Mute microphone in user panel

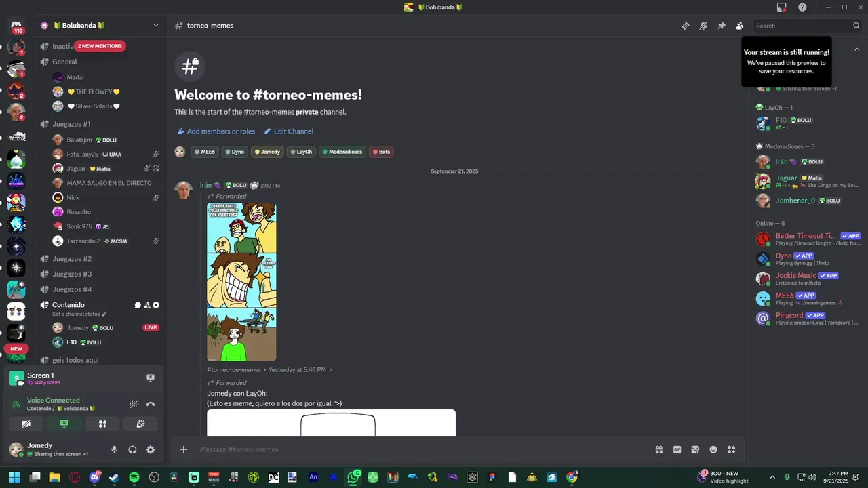pyautogui.click(x=114, y=449)
